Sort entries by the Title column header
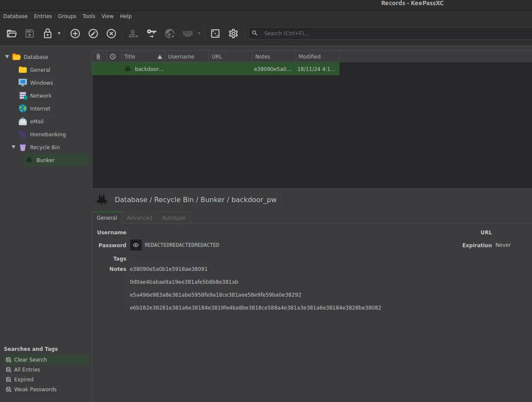 [x=138, y=57]
